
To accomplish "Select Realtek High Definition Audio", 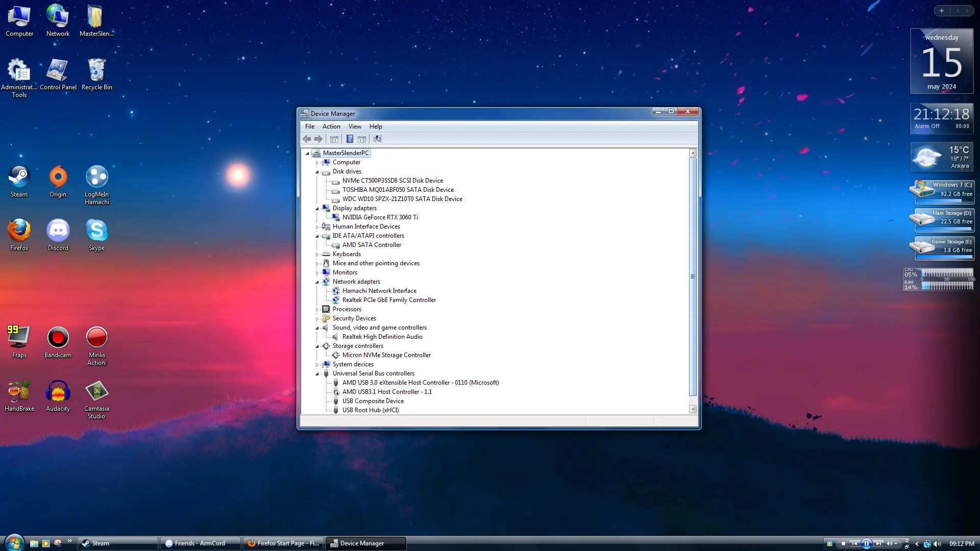I will [x=382, y=337].
